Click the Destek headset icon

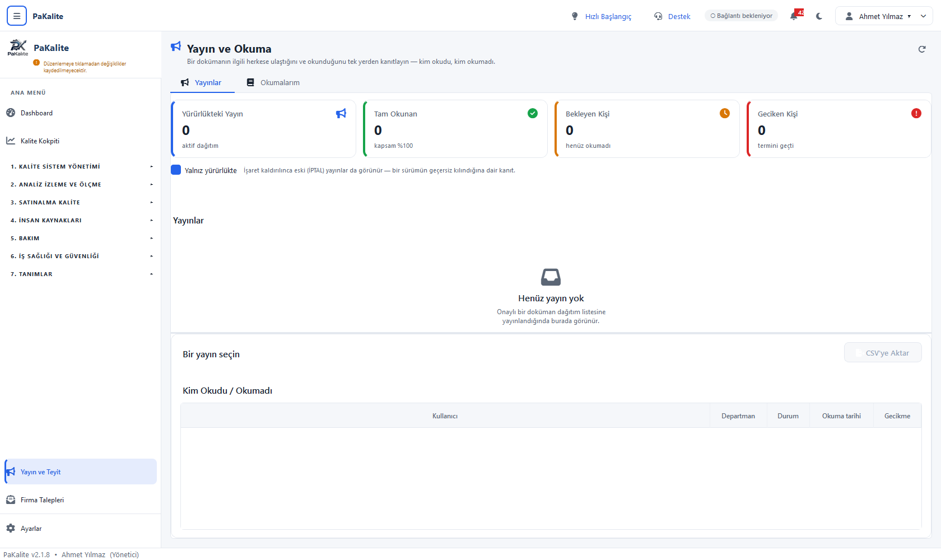658,16
